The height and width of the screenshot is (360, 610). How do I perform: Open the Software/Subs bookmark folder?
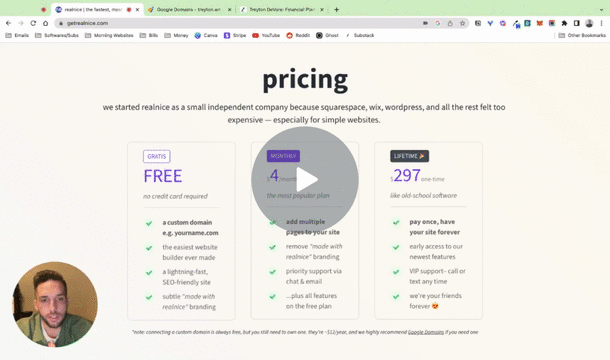(x=57, y=35)
